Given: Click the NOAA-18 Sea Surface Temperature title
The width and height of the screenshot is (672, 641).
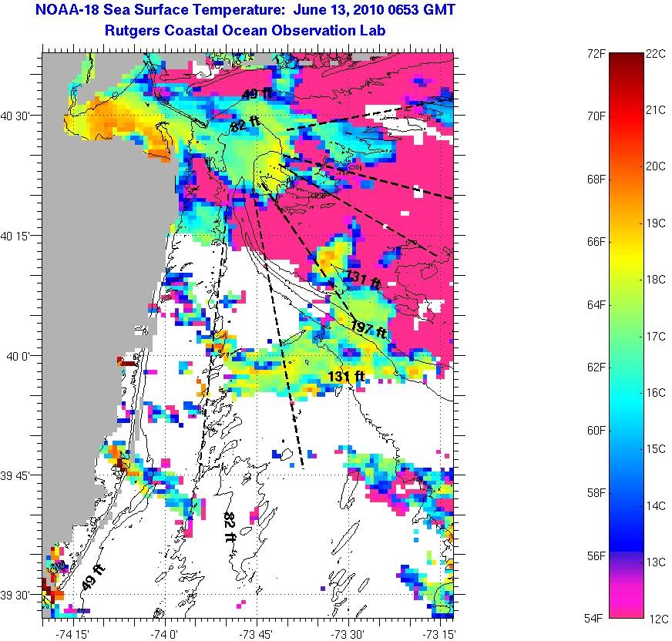Looking at the screenshot, I should 245,9.
